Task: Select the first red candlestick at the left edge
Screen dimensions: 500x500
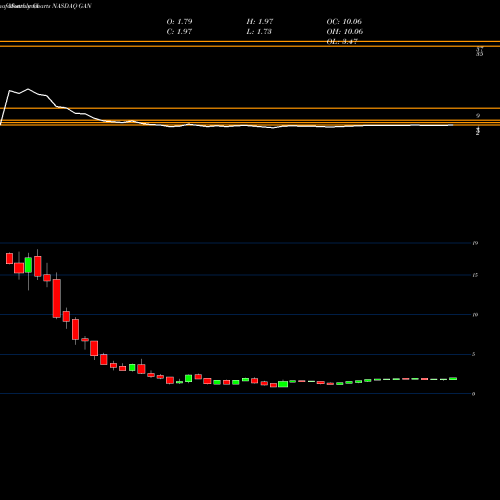Action: click(x=9, y=258)
